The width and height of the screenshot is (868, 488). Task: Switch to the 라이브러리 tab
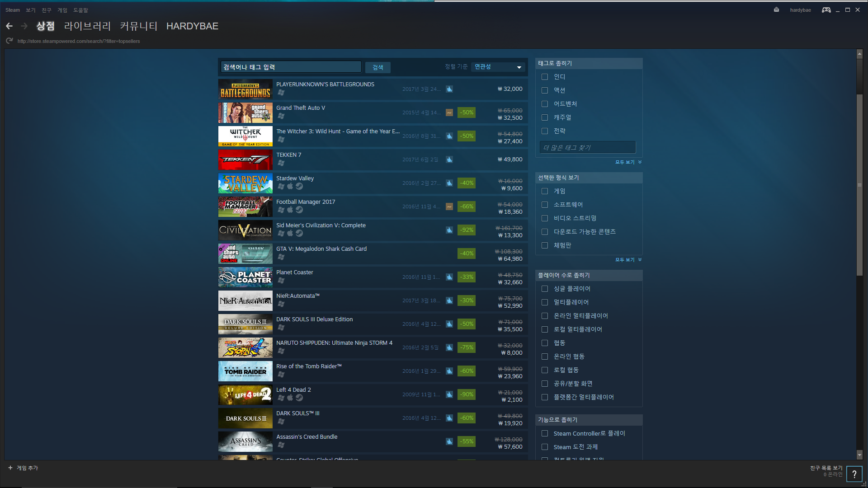pyautogui.click(x=87, y=26)
